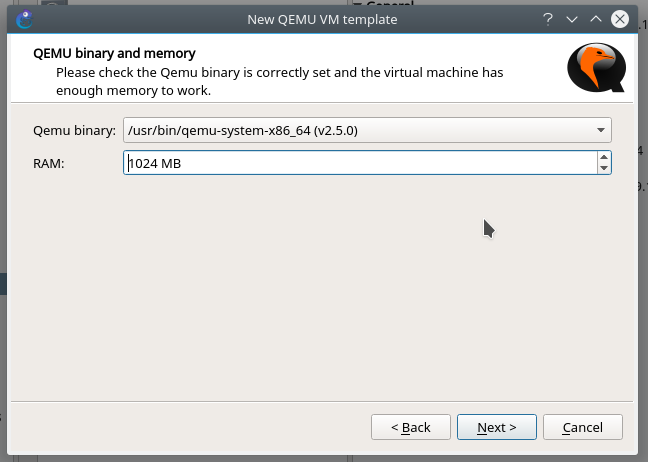Cancel the QEMU VM template wizard
Screen dimensions: 648x462
click(x=582, y=427)
